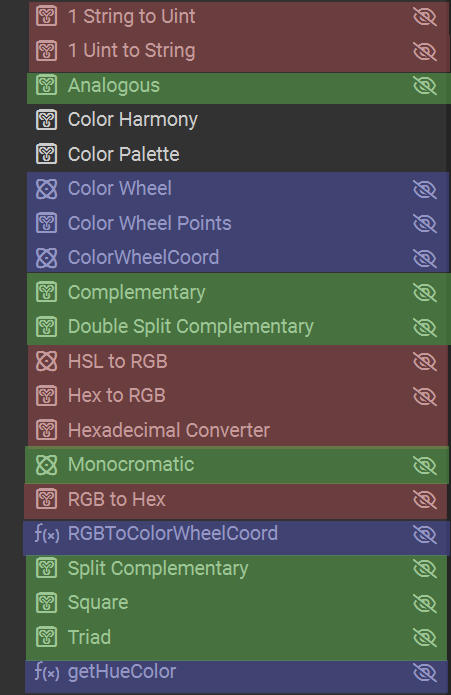Click the Hexadecimal Converter icon
Image resolution: width=451 pixels, height=695 pixels.
coord(47,430)
